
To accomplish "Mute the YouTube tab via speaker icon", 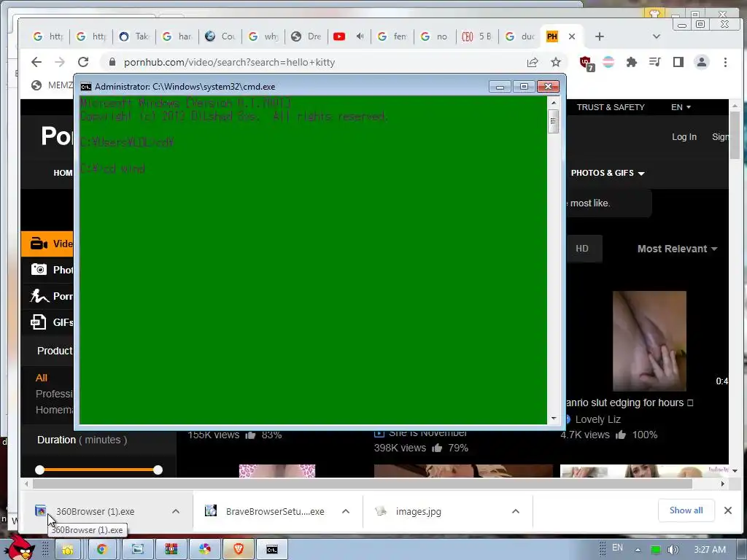I will click(360, 36).
